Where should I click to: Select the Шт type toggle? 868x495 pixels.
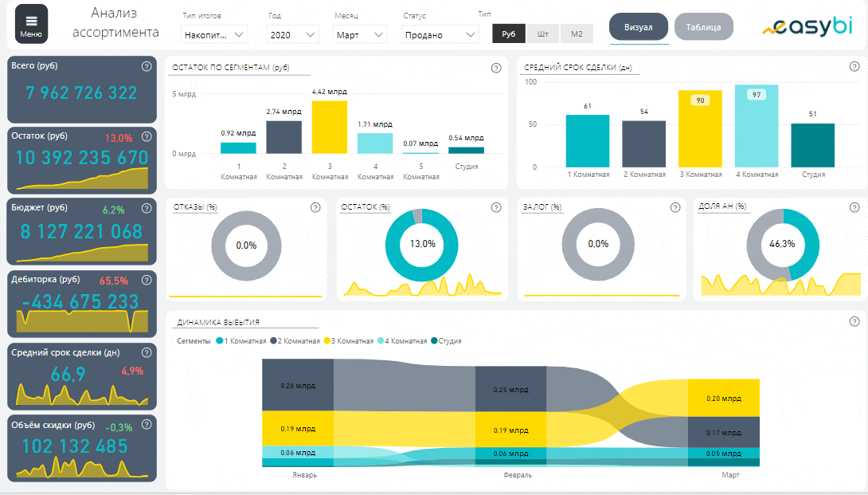pyautogui.click(x=543, y=33)
